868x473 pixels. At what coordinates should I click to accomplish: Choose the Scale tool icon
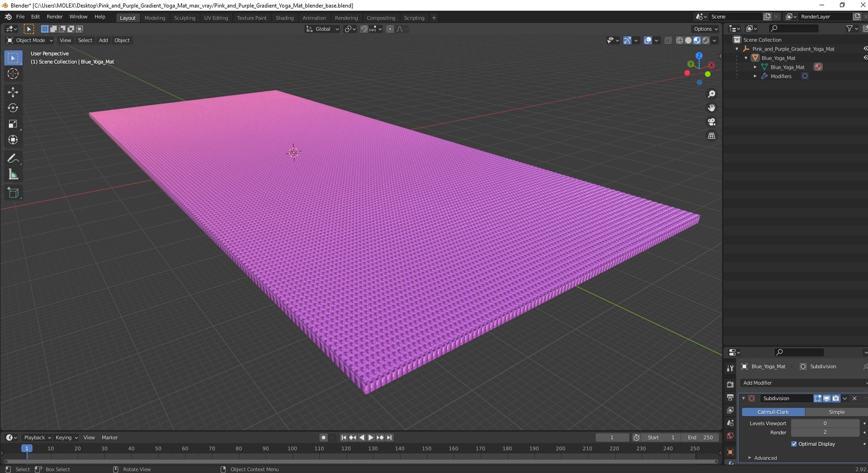point(13,124)
